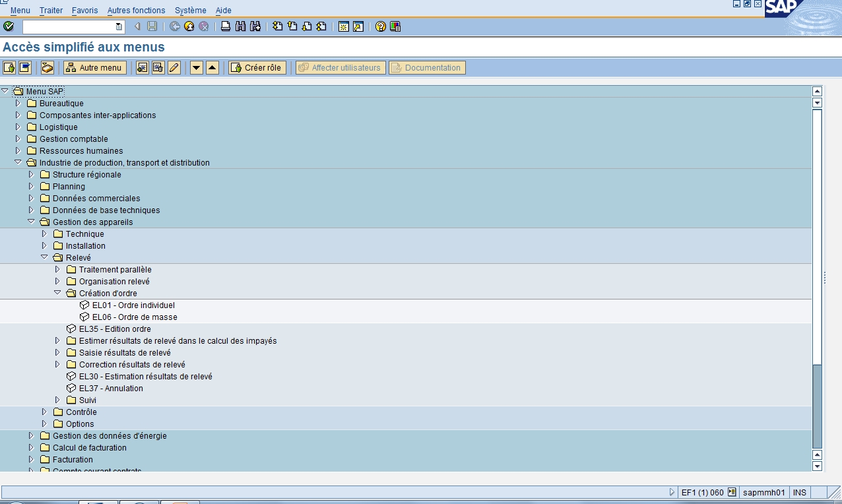Click the Affecter utilisateurs button
842x504 pixels.
[x=340, y=67]
